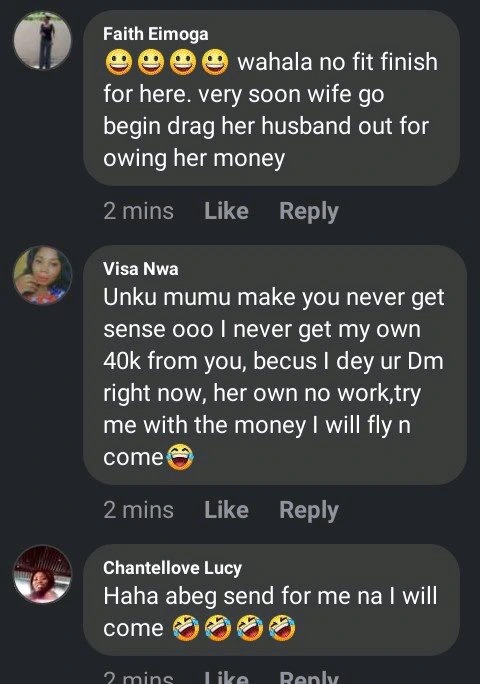Tap the last rolling-laughing emoji in Chantellove's comment
This screenshot has height=684, width=480.
pos(282,627)
